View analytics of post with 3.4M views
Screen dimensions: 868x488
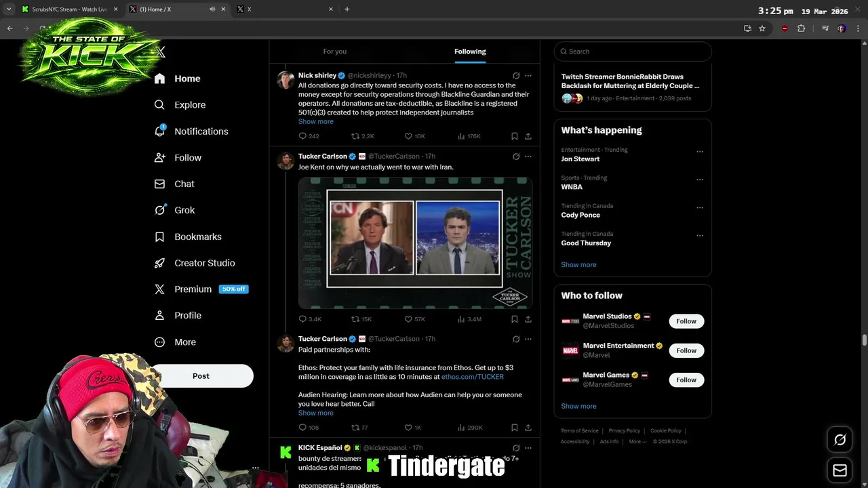469,319
